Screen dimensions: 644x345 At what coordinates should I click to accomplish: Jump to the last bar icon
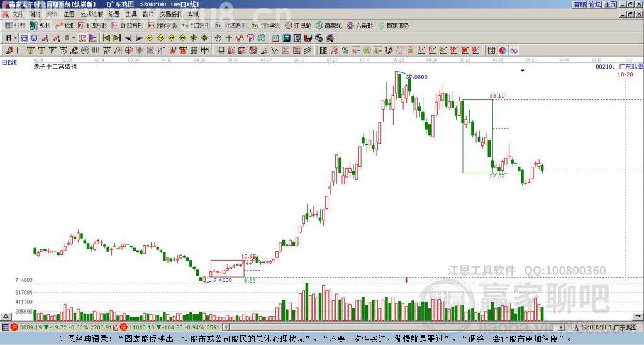pyautogui.click(x=117, y=38)
